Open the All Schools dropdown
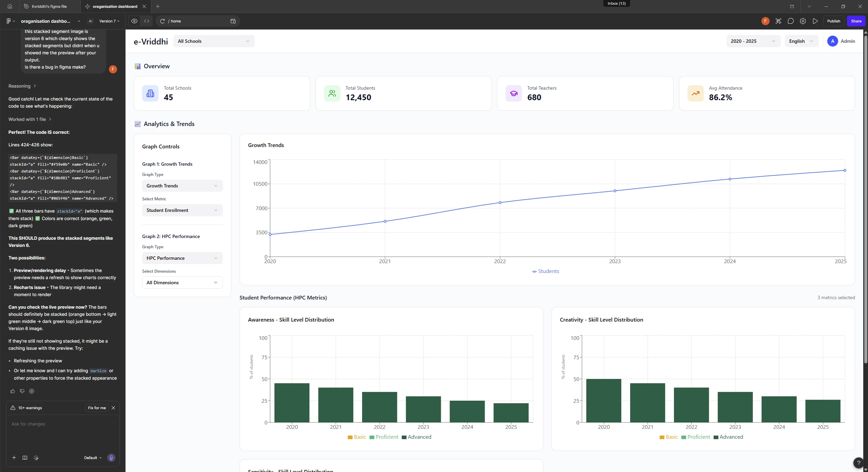This screenshot has width=868, height=472. tap(214, 41)
